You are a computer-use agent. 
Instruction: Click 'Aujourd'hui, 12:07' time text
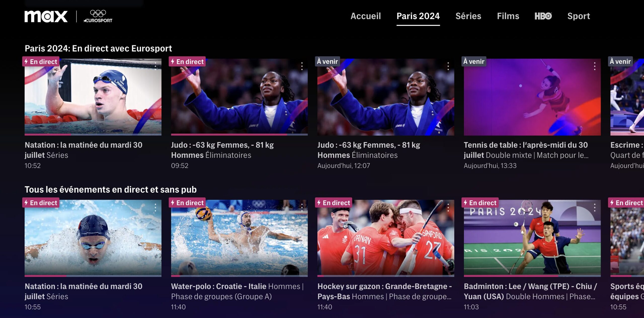tap(344, 166)
